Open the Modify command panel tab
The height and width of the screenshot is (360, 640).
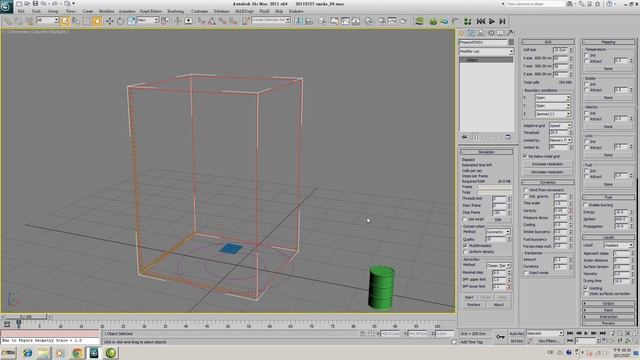[x=471, y=33]
